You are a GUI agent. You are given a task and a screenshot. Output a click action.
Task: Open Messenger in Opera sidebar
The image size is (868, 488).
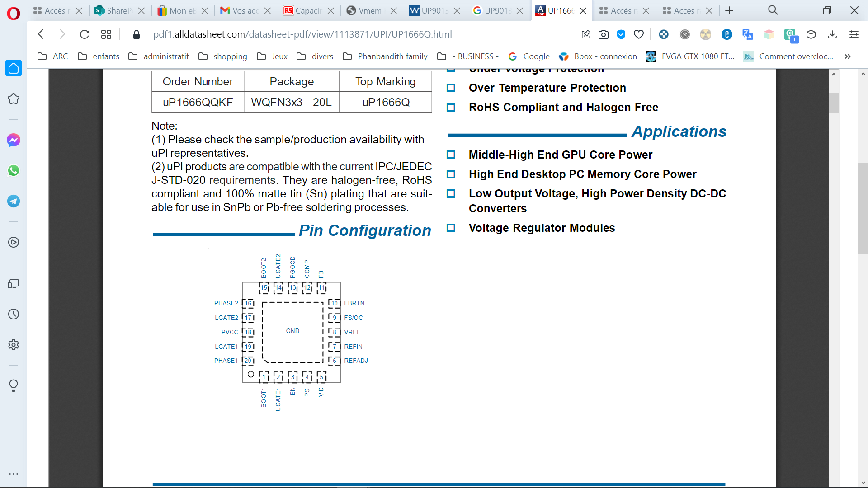point(14,140)
